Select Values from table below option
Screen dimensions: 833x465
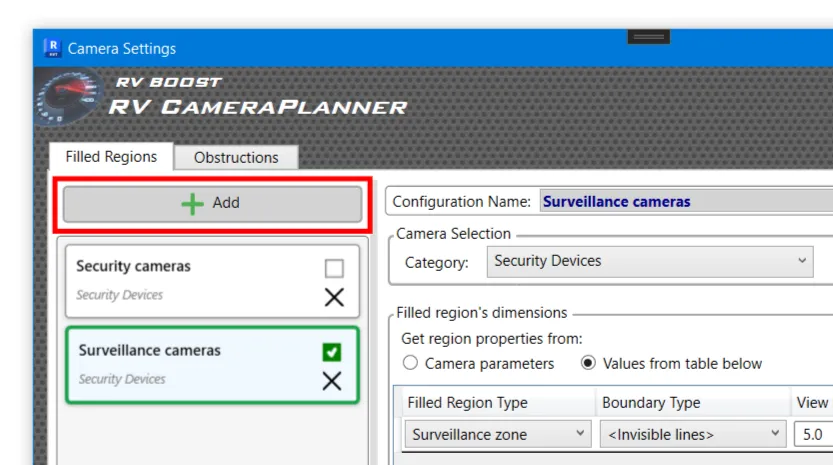[x=589, y=364]
